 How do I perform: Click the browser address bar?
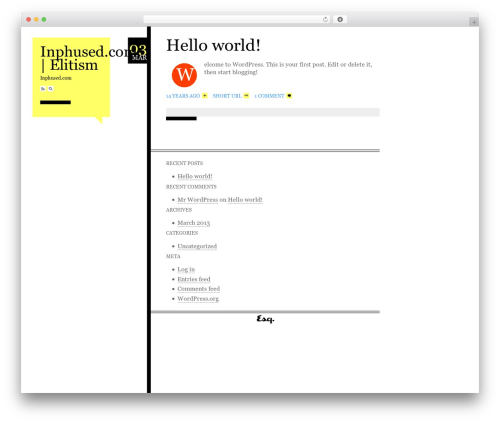pos(237,20)
